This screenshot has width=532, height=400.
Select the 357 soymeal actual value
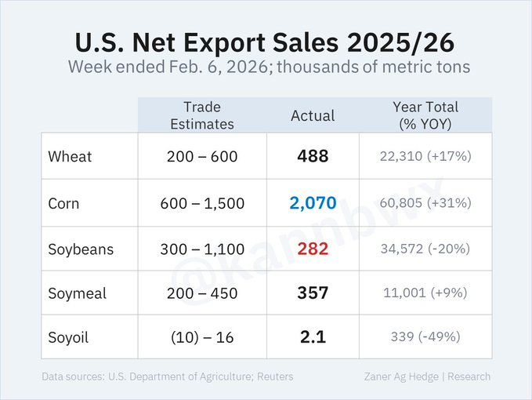313,293
